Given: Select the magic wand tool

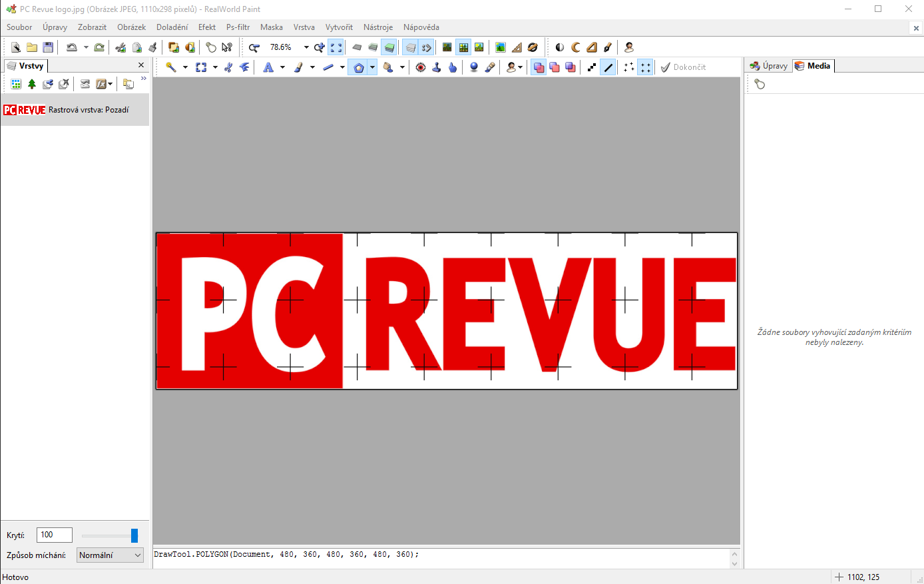Looking at the screenshot, I should (x=171, y=67).
